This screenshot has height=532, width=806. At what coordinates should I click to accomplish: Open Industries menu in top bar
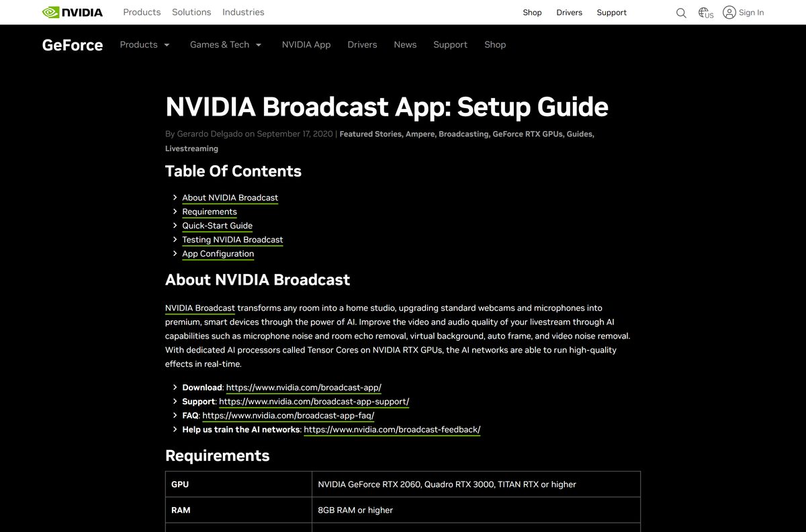[243, 12]
